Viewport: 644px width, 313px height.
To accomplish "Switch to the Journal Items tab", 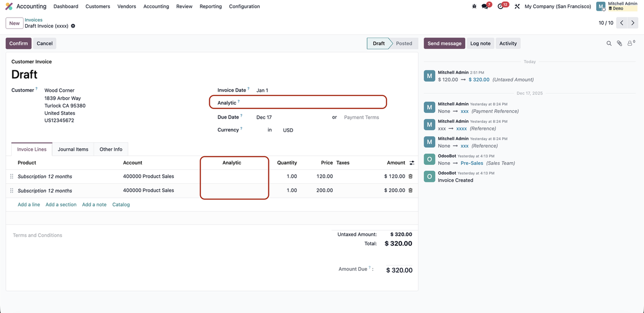I will [x=73, y=149].
